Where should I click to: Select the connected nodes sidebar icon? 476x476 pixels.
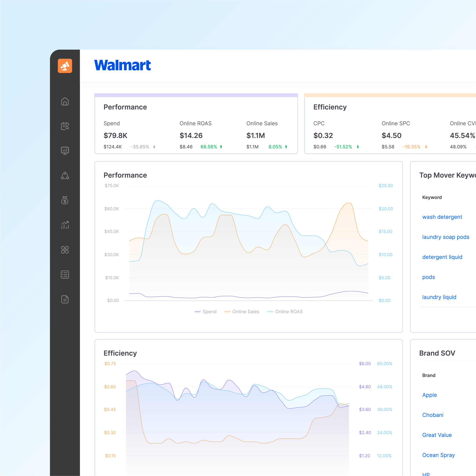(65, 176)
